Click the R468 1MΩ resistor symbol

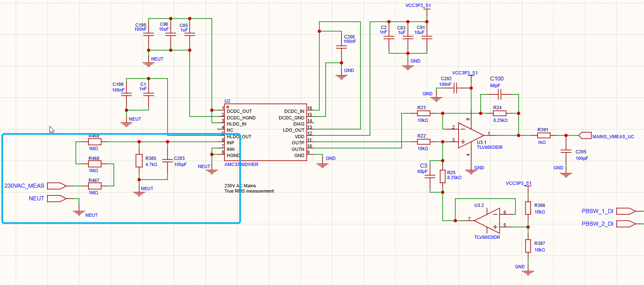[95, 164]
